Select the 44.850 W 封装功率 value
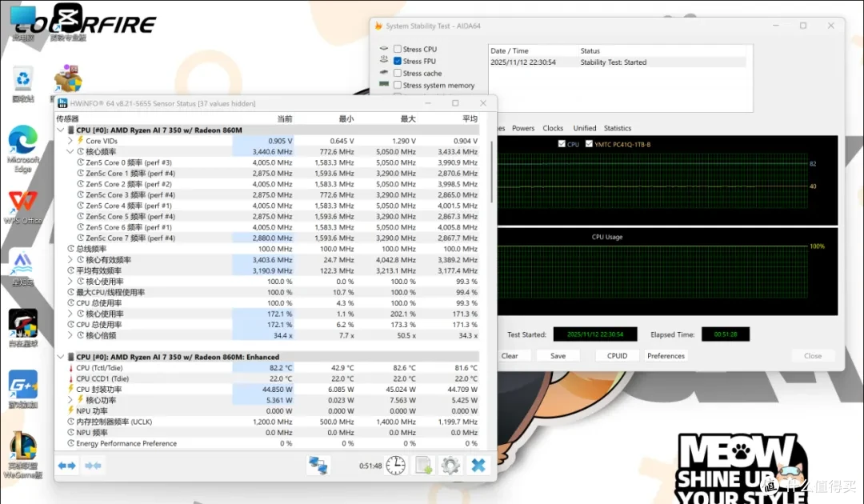This screenshot has height=504, width=864. pos(277,390)
